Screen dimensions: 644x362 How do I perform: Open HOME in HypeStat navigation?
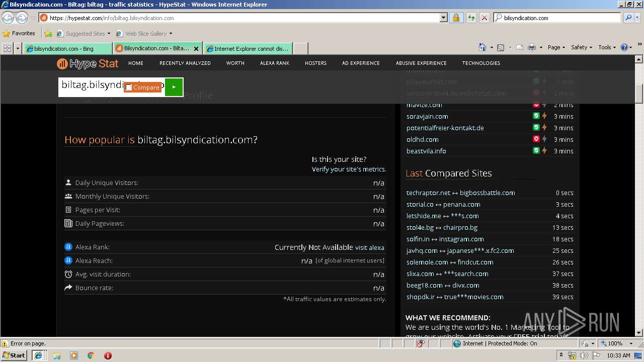coord(136,63)
